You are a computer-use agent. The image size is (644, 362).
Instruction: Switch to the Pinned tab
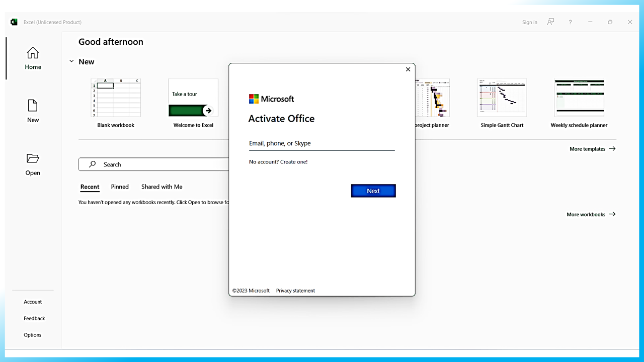(119, 187)
